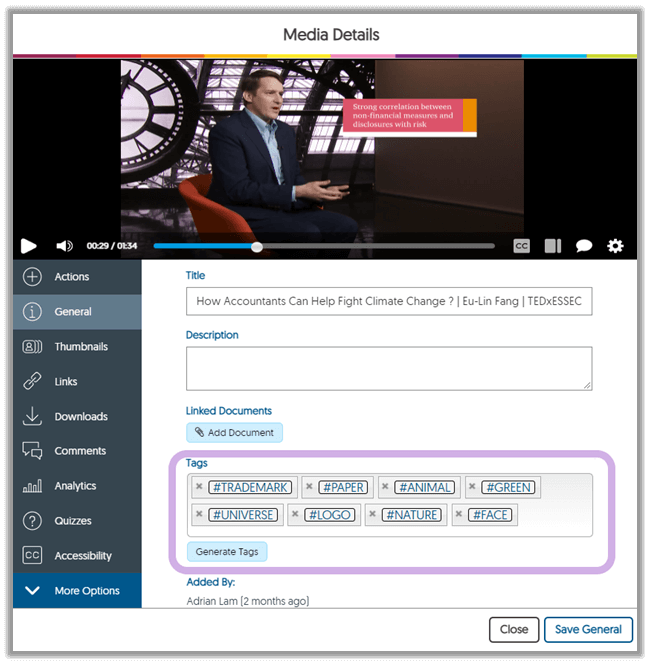Viewport: 650px width, 665px height.
Task: Open the Links section
Action: (65, 382)
